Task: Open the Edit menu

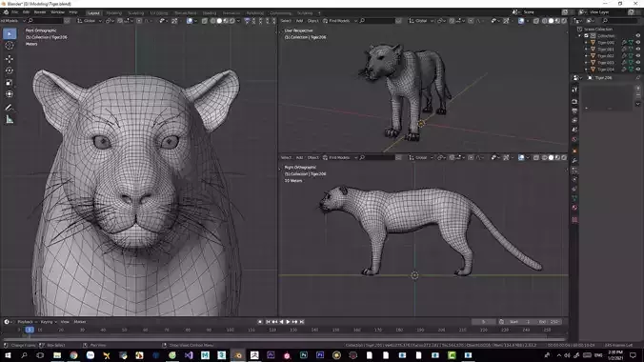Action: point(27,12)
